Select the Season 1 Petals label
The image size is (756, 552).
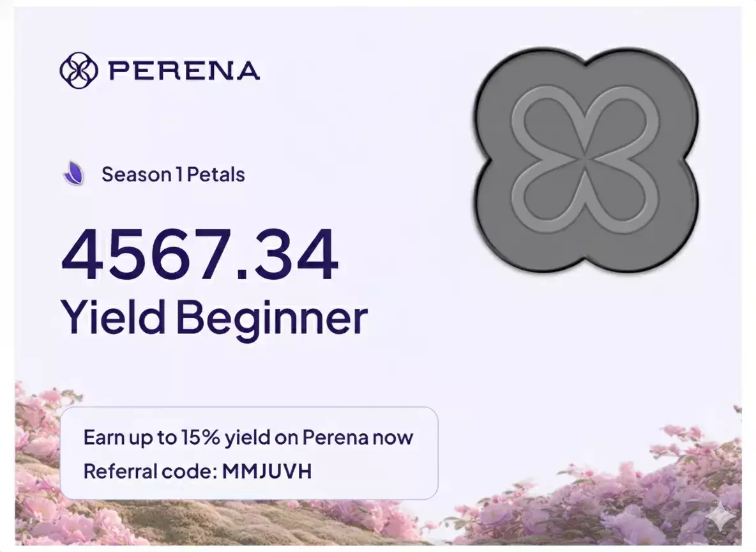point(173,174)
